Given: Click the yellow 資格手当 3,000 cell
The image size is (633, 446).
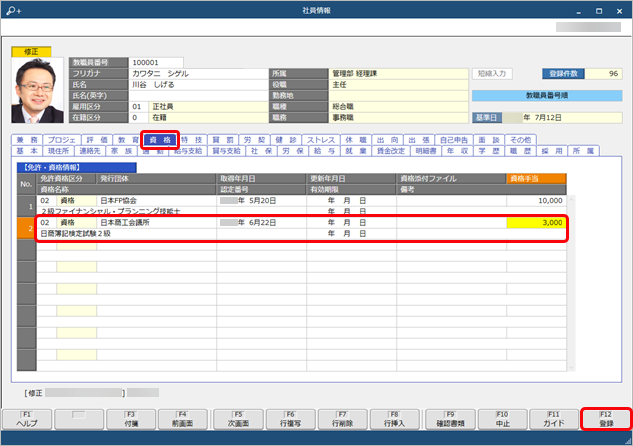Looking at the screenshot, I should coord(536,224).
